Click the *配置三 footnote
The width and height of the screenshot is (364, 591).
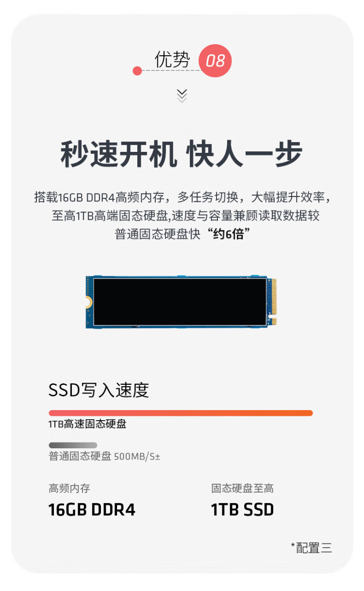point(312,548)
